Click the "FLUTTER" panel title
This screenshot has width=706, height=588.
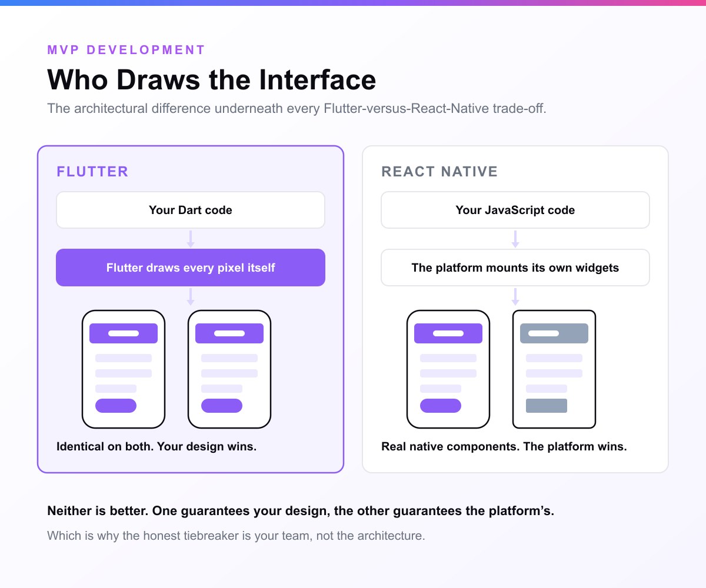click(92, 172)
